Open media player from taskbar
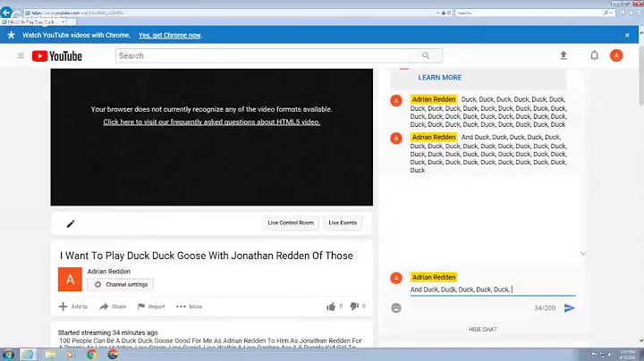 pos(71,355)
